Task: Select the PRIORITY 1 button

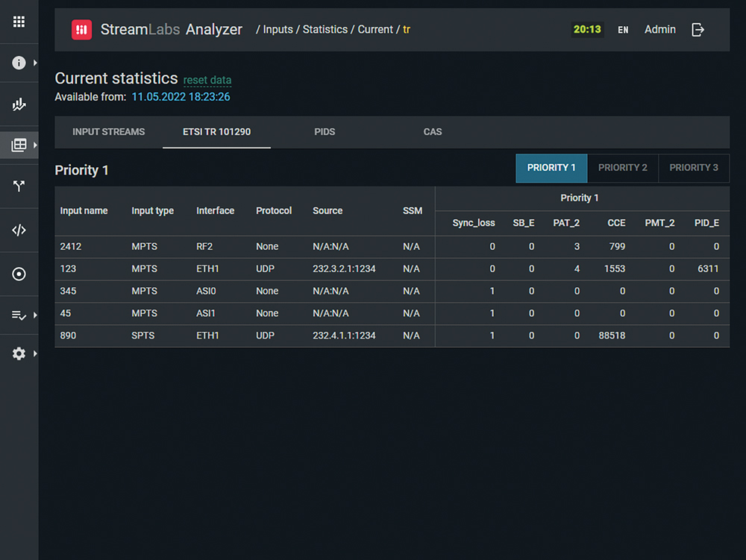Action: click(551, 168)
